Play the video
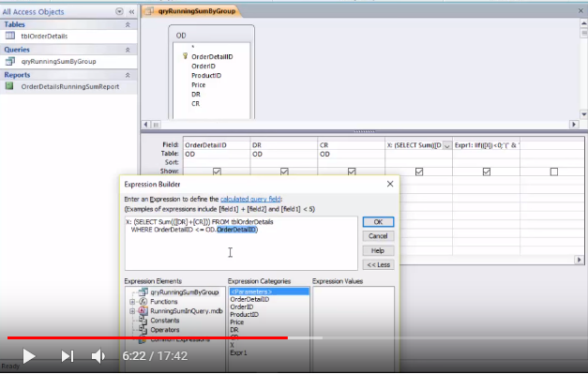 click(x=29, y=356)
